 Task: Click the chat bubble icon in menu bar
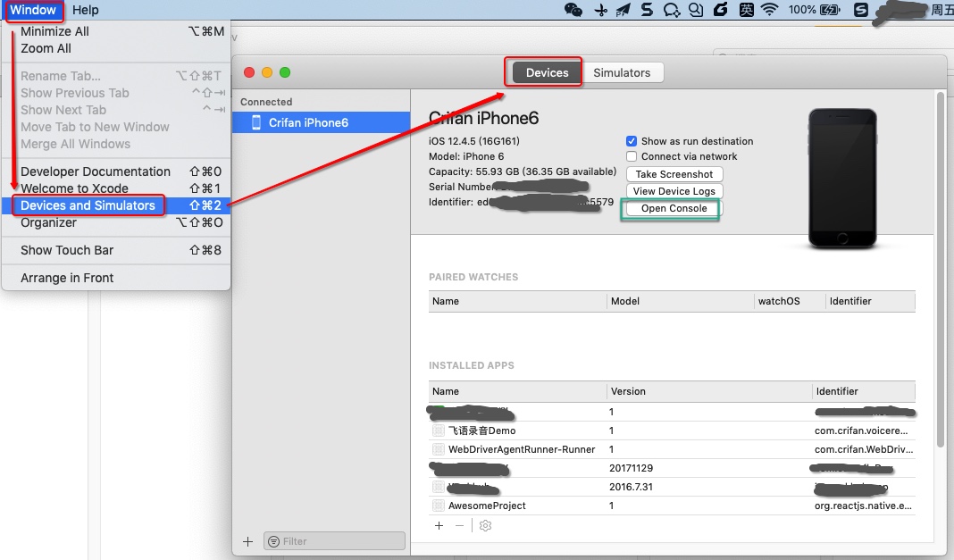click(672, 10)
